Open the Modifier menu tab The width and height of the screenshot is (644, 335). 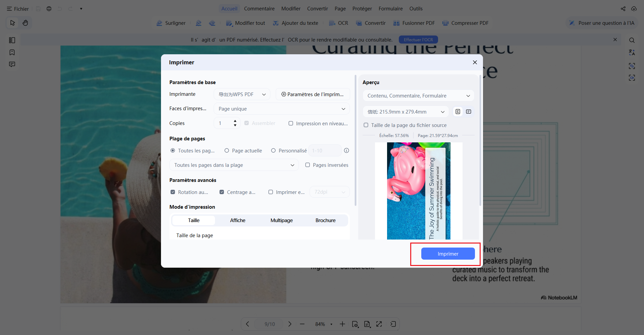291,9
